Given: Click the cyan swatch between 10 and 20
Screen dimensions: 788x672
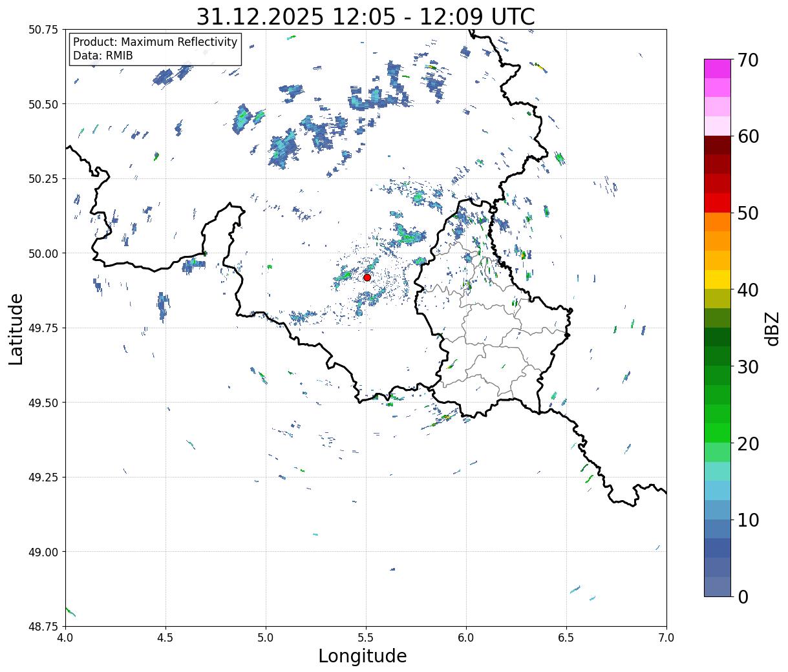Looking at the screenshot, I should tap(718, 490).
